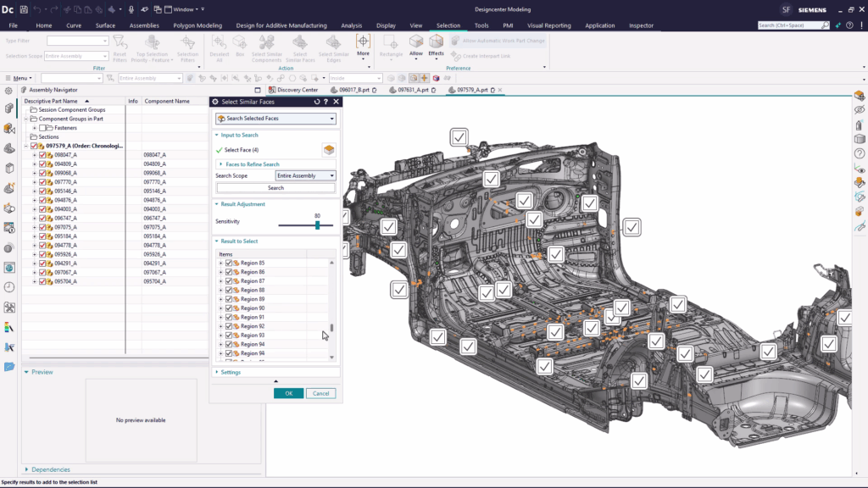868x488 pixels.
Task: Toggle the 098047_A component checkbox
Action: click(42, 155)
